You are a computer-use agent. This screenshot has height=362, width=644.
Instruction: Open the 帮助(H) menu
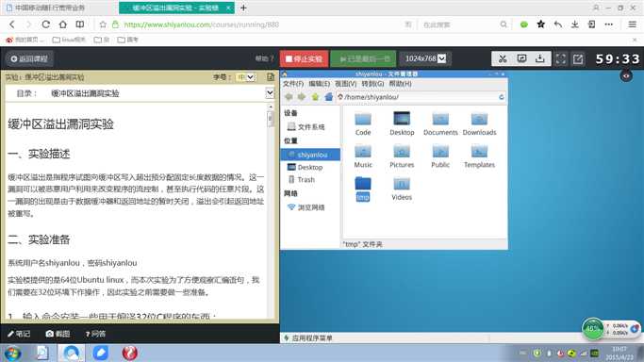[x=400, y=84]
